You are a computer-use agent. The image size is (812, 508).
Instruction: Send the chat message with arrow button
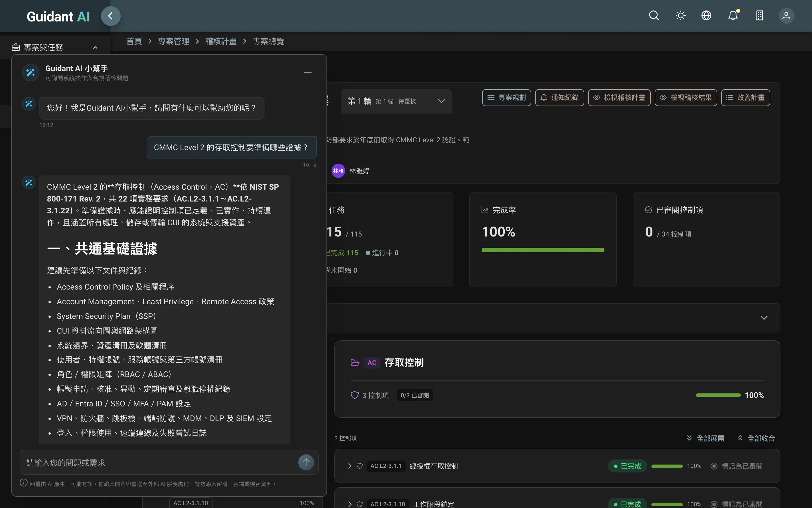coord(306,462)
